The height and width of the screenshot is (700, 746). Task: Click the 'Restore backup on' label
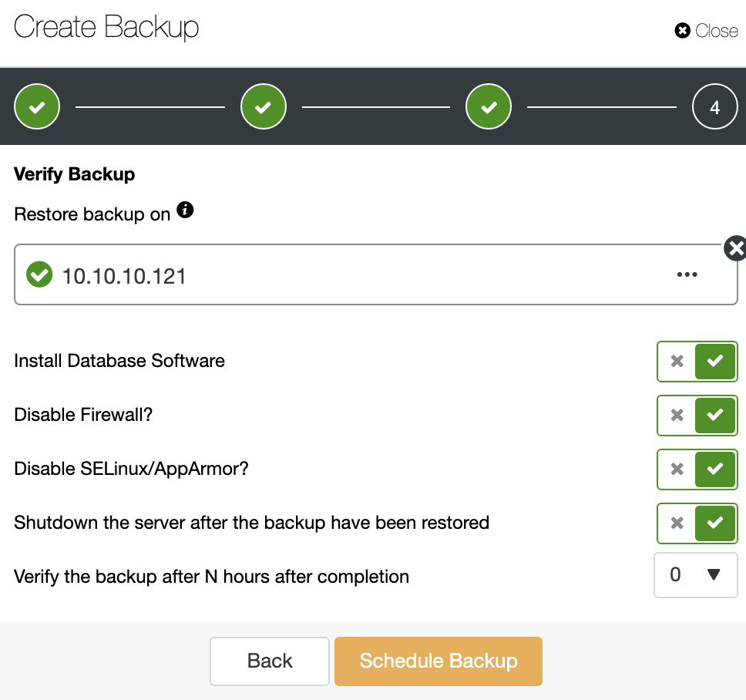[x=92, y=214]
